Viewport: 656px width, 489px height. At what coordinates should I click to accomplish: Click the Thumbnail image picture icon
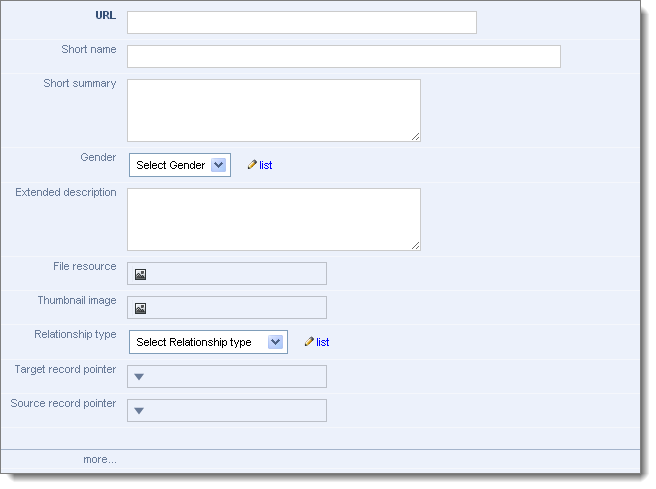[140, 308]
